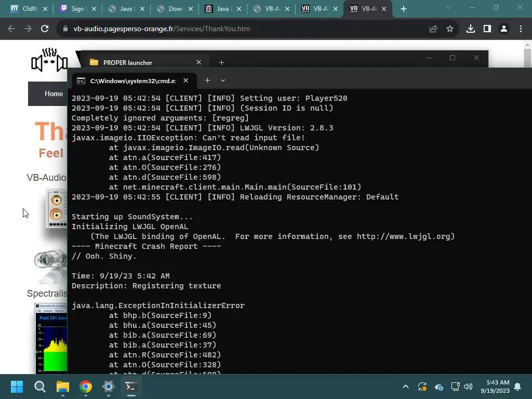
Task: Add a new File Explorer tab
Action: tap(221, 62)
